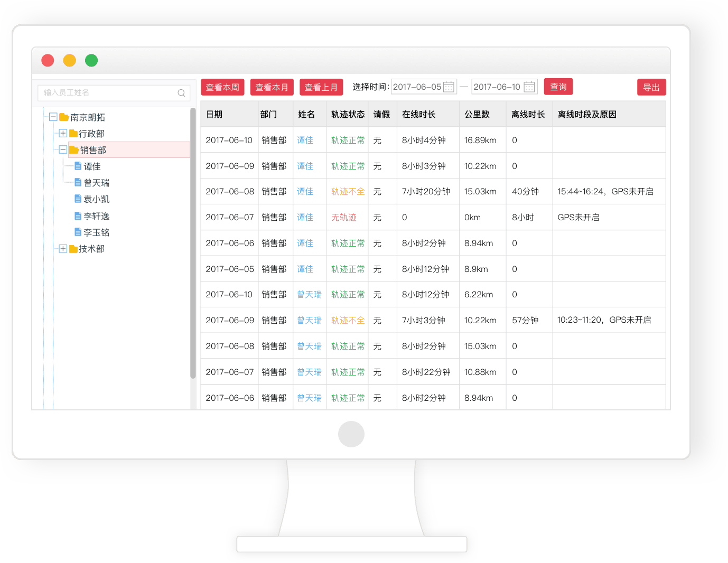Click the 查看本周 button

[x=222, y=87]
